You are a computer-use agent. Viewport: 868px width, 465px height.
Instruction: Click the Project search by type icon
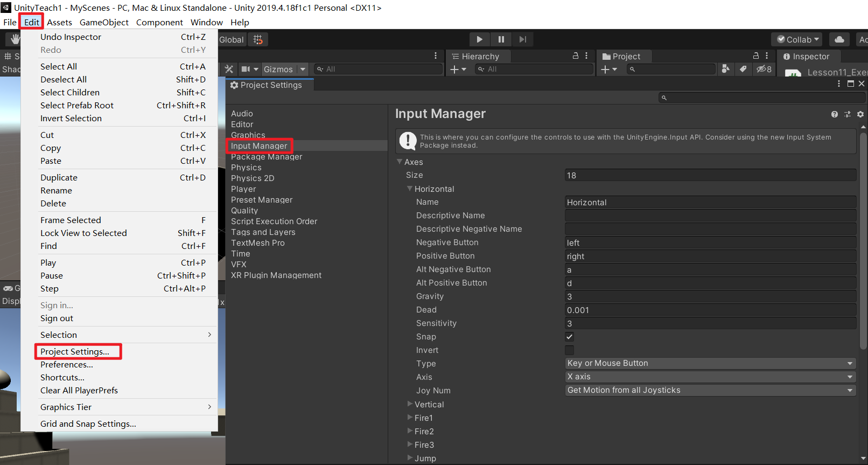[x=726, y=68]
